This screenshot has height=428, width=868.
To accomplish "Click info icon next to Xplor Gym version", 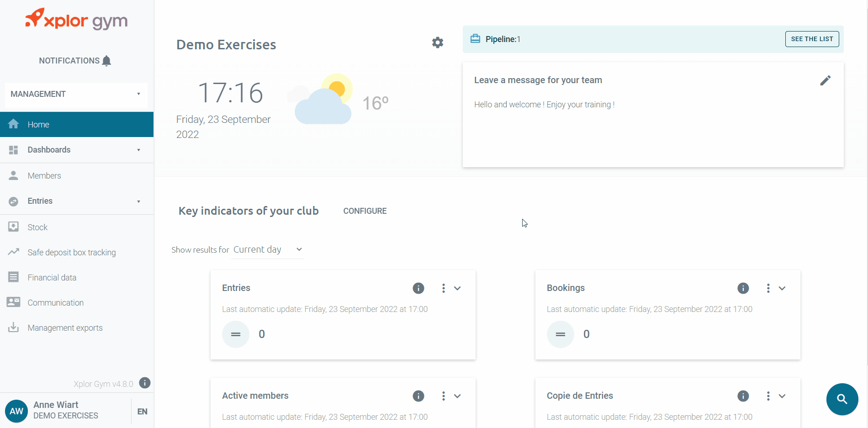I will click(x=145, y=383).
